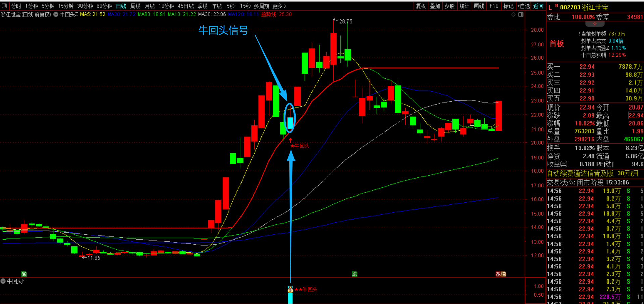Select the 45日线 period tab

(186, 6)
